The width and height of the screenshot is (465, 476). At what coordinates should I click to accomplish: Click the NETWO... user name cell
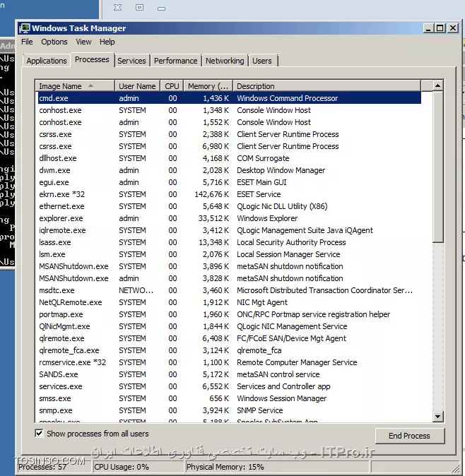coord(136,290)
